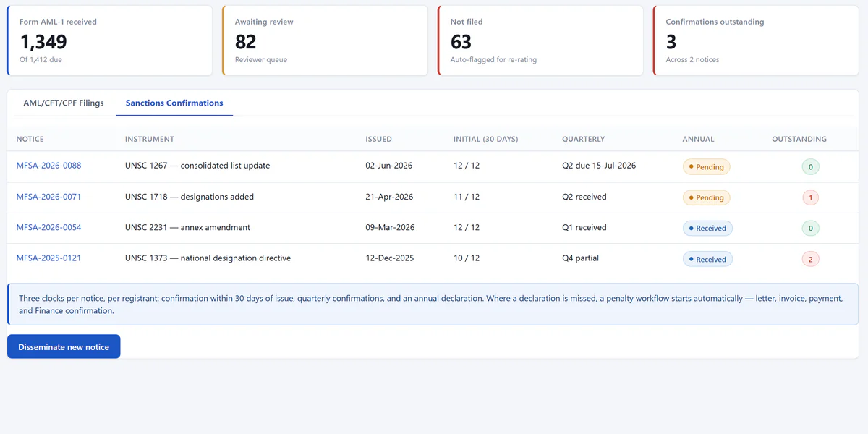Click the Outstanding column header
This screenshot has width=868, height=434.
coord(799,139)
